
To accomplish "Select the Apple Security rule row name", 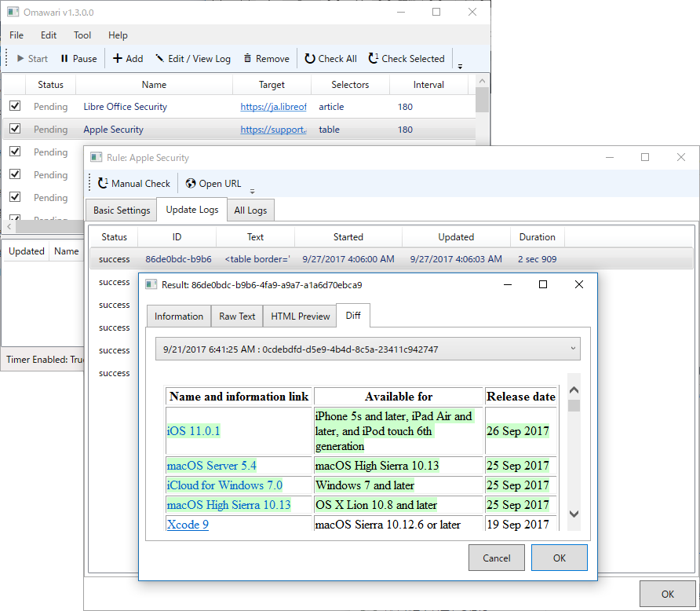I will point(113,130).
